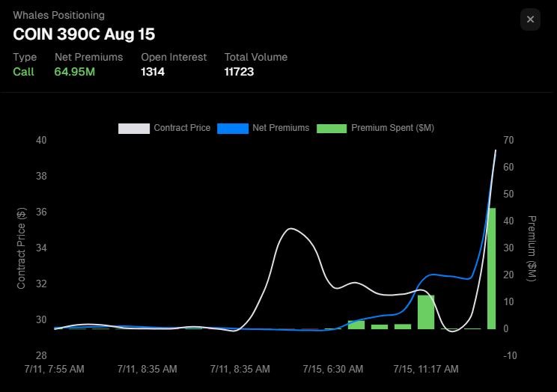The image size is (557, 392).
Task: Click the COIN 390C Aug 15 title
Action: pos(84,34)
